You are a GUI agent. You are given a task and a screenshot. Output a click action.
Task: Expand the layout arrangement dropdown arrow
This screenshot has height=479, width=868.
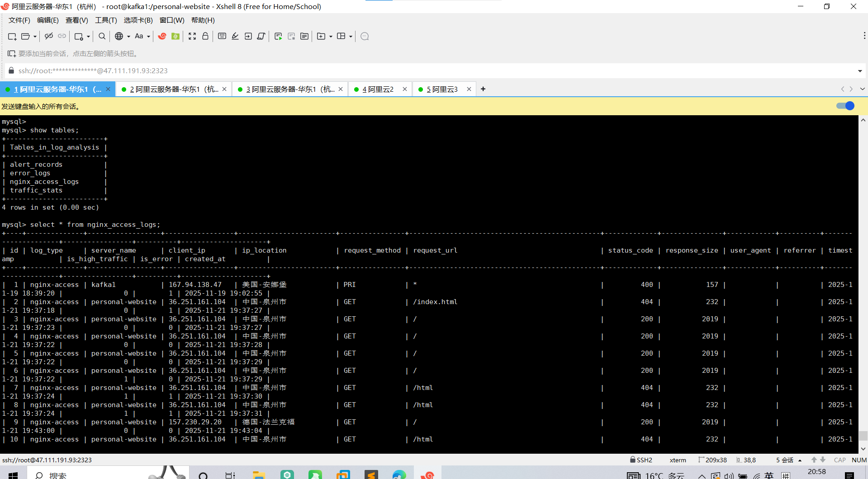point(351,37)
